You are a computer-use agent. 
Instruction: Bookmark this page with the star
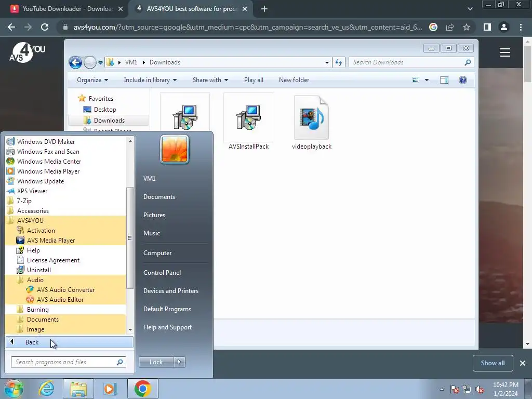coord(467,27)
